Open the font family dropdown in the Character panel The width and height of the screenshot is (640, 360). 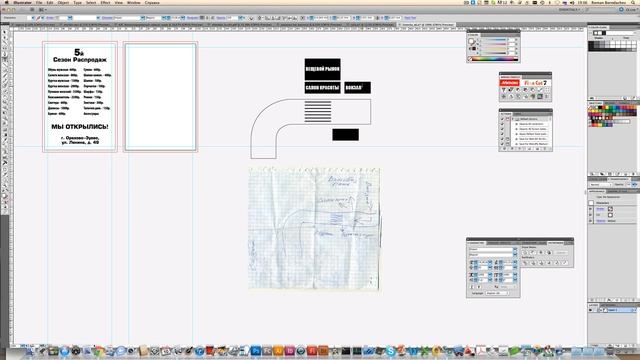click(515, 249)
